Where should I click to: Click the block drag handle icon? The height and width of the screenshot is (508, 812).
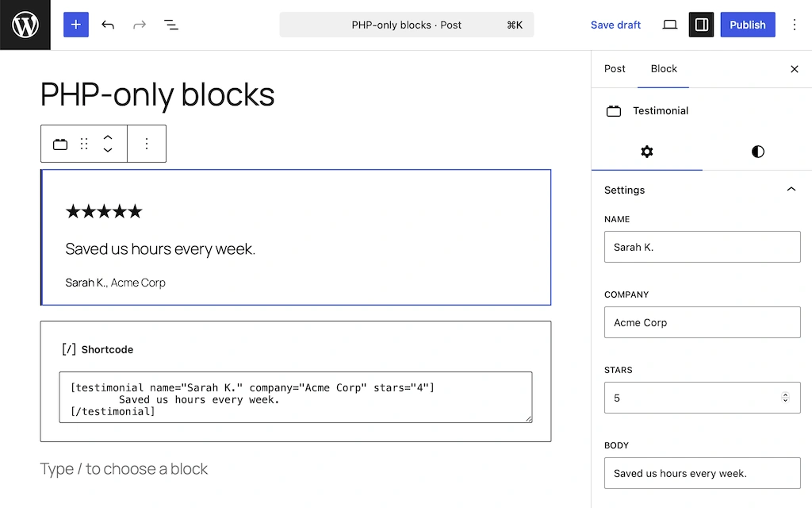click(x=84, y=144)
